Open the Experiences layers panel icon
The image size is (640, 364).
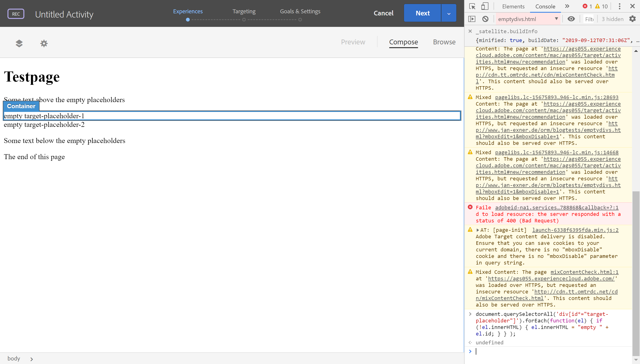pyautogui.click(x=19, y=43)
